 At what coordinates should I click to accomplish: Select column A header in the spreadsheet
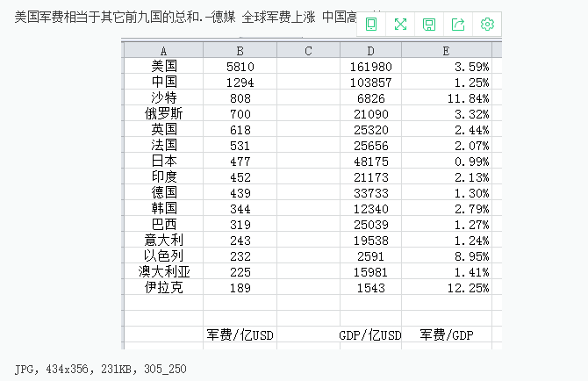pos(163,52)
